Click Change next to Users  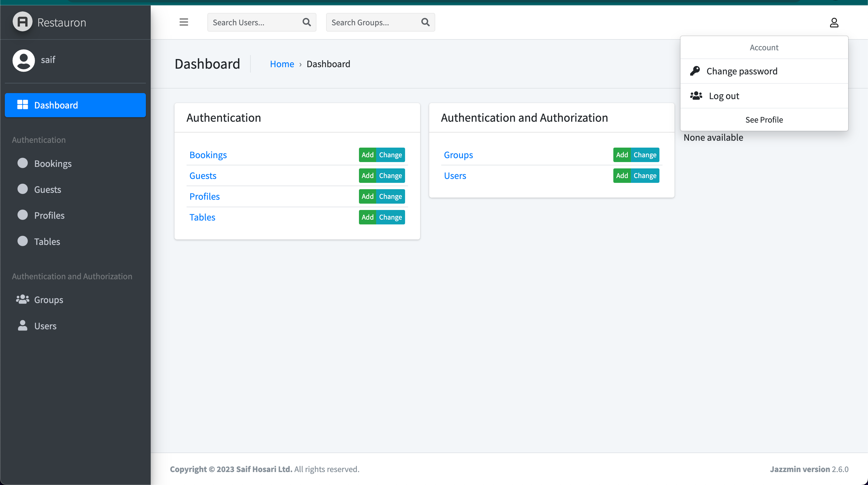645,176
